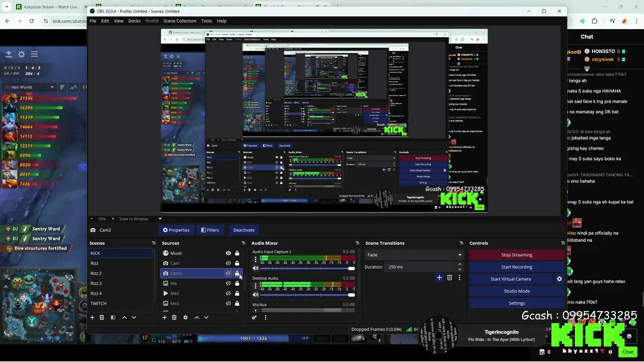Open the View menu
Screen dimensions: 644x362
[119, 21]
